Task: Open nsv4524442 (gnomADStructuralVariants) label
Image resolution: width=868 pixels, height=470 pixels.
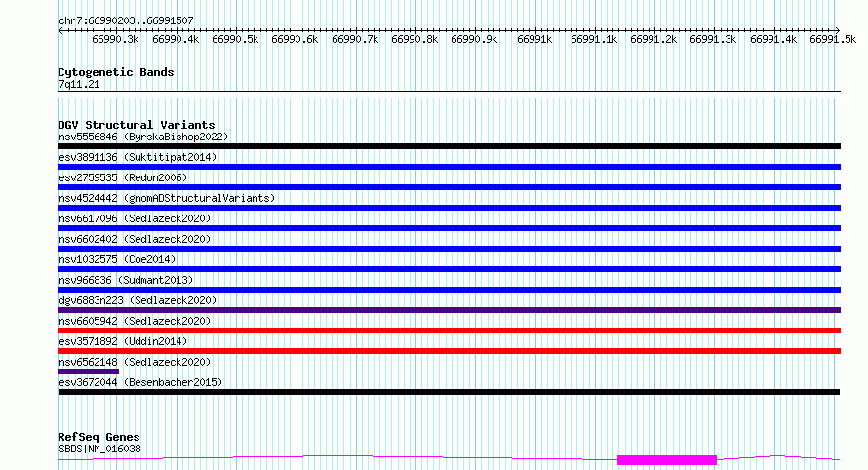Action: tap(167, 198)
